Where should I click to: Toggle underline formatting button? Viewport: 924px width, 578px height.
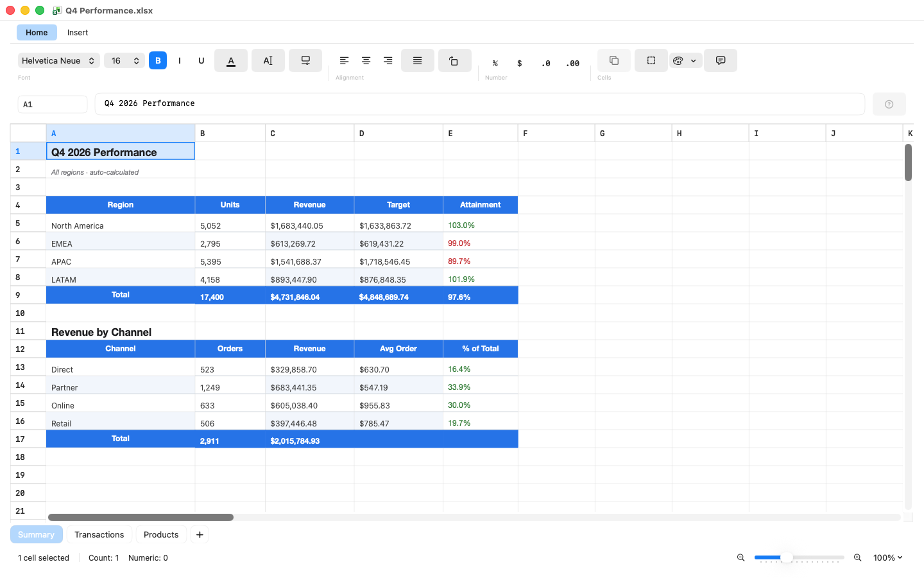click(201, 60)
